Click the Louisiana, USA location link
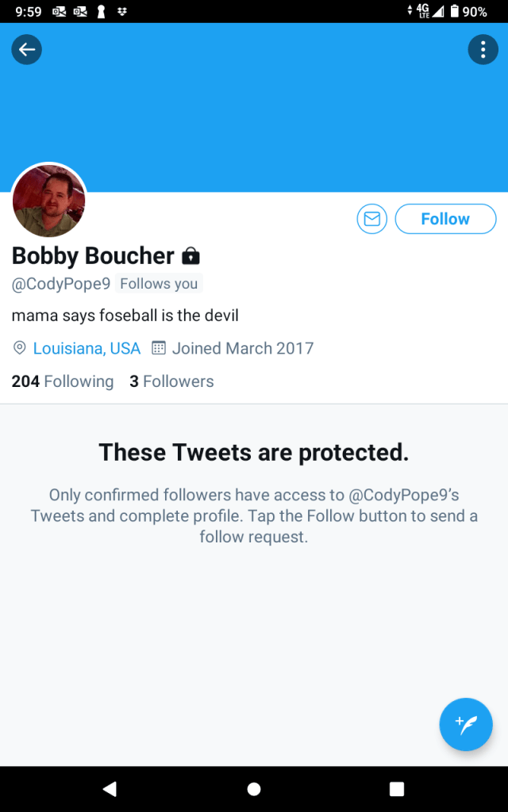 click(87, 348)
